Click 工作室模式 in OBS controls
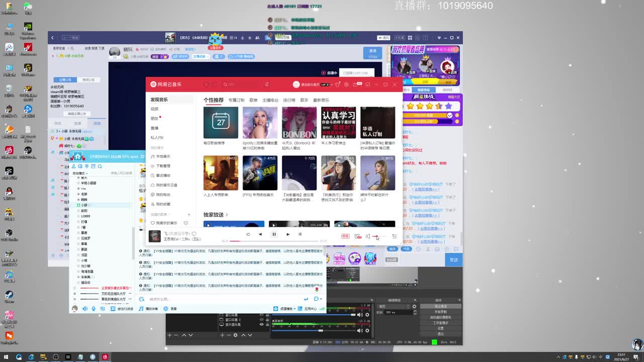The image size is (644, 362). click(441, 323)
